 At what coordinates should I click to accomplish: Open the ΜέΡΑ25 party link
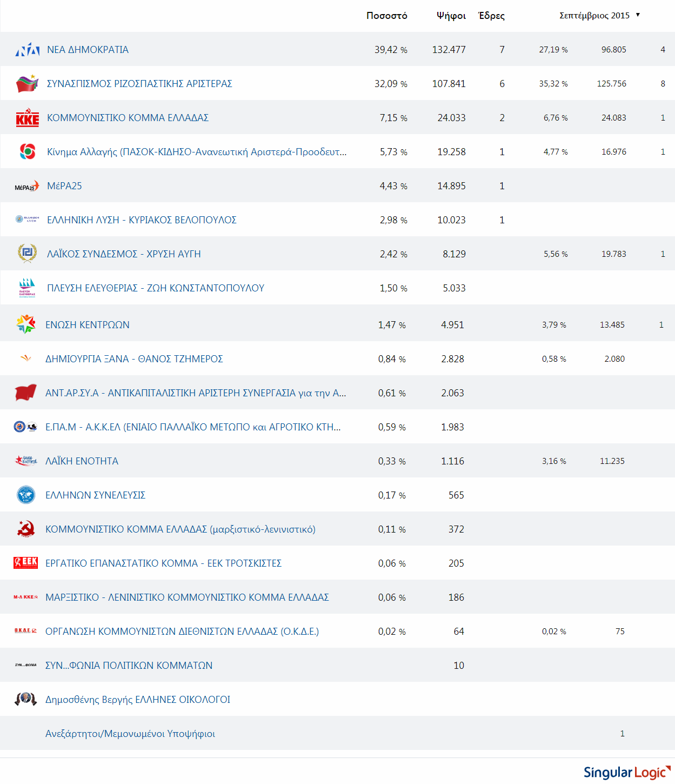point(64,186)
